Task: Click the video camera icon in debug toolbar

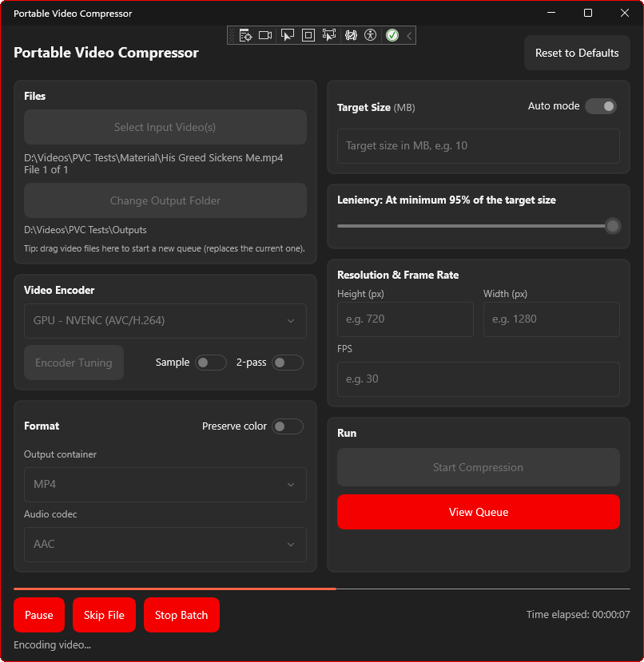Action: coord(265,35)
